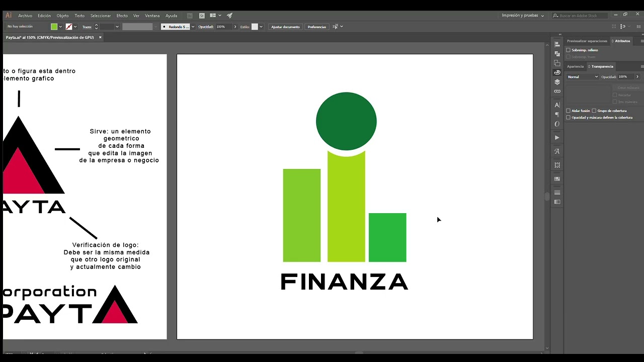Open the Color palette panel icon
Image resolution: width=644 pixels, height=362 pixels.
coord(557,72)
